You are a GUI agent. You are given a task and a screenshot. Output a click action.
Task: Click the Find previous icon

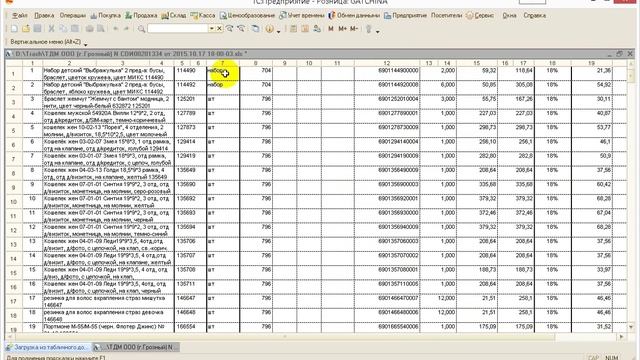241,29
